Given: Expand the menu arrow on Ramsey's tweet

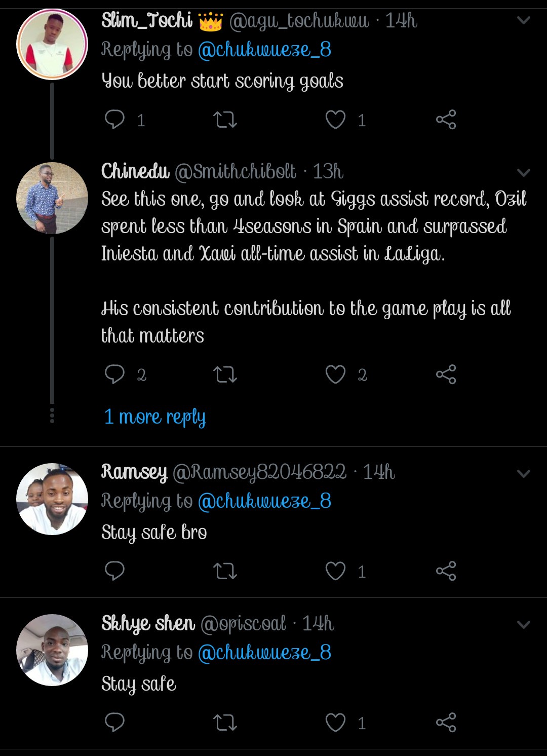Looking at the screenshot, I should 523,473.
